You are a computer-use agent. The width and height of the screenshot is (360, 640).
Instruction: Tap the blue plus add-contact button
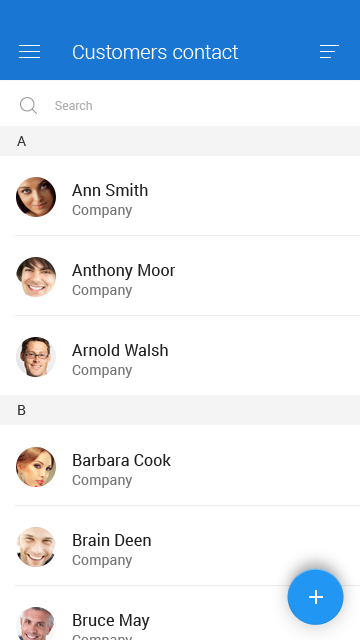(316, 597)
